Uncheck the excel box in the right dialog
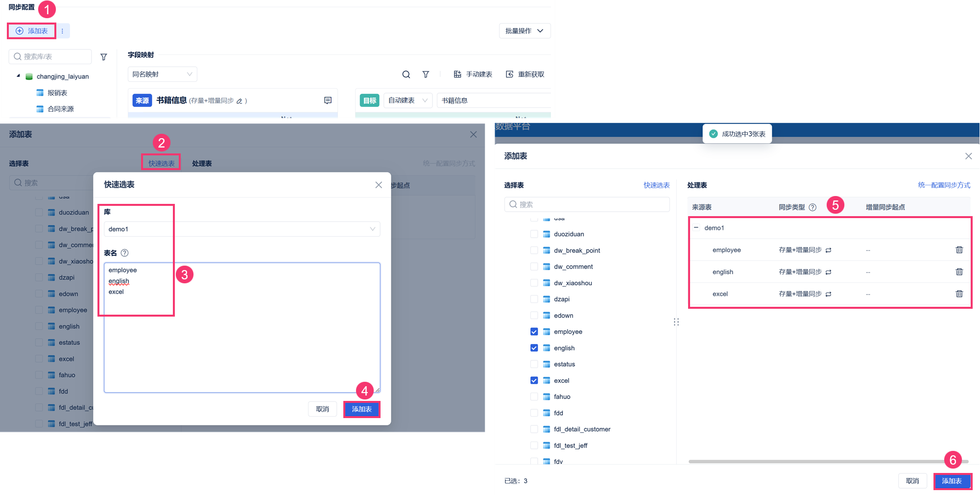This screenshot has width=980, height=496. [x=534, y=380]
